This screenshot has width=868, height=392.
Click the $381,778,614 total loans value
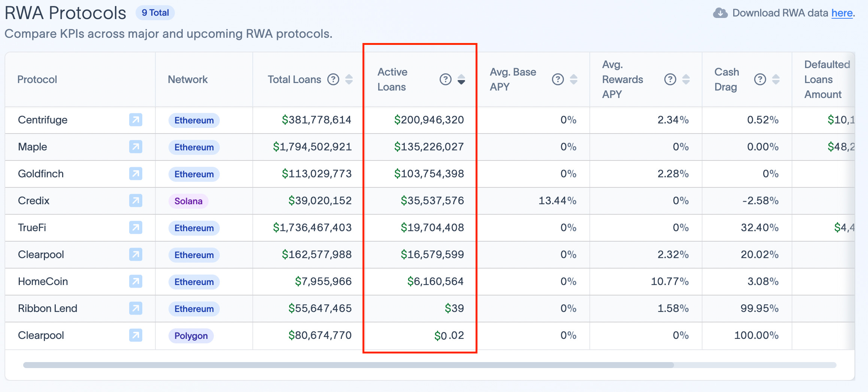point(316,120)
